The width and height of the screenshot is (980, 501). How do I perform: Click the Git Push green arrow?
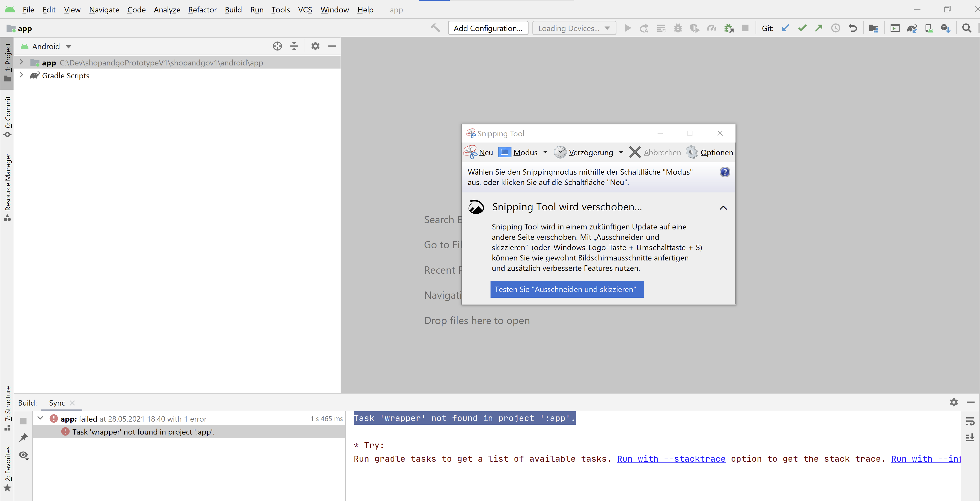[x=819, y=28]
